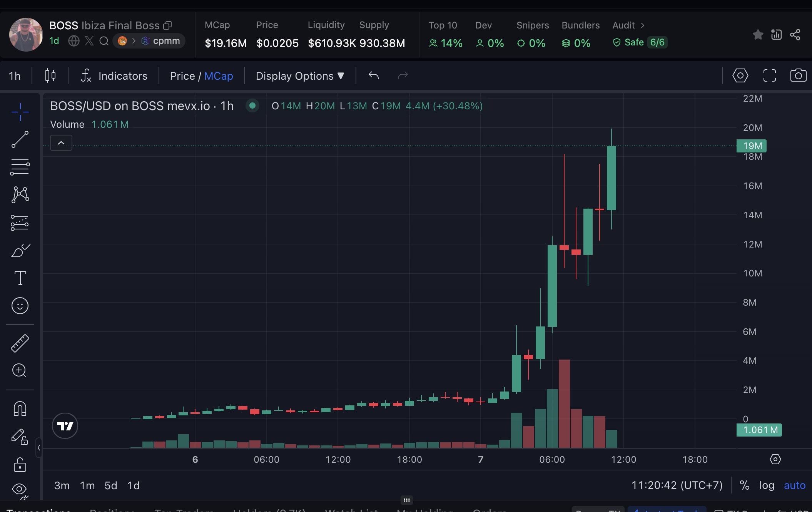Toggle lock all drawings
The image size is (812, 512).
(x=20, y=465)
